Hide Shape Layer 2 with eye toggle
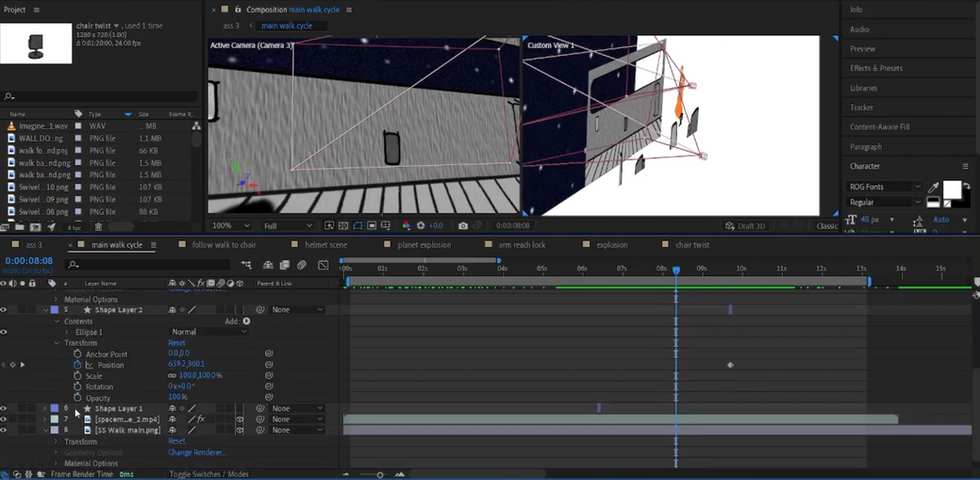Screen dimensions: 980x480 click(4, 310)
